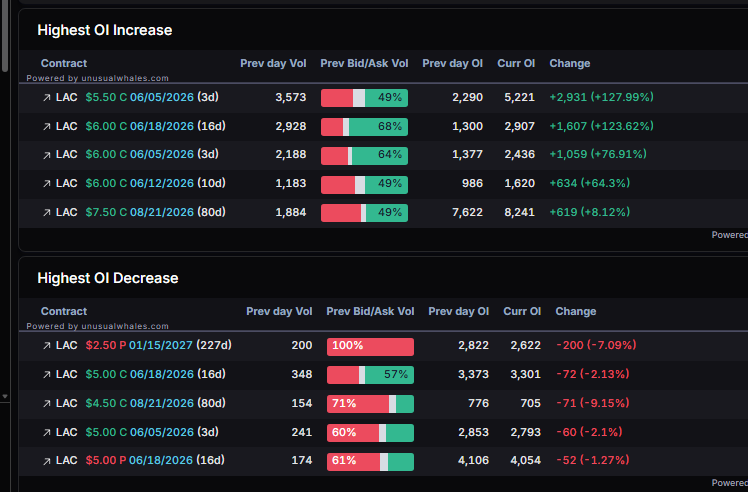Viewport: 748px width, 492px height.
Task: Click the 68% bid/ask volume bar
Action: click(364, 127)
